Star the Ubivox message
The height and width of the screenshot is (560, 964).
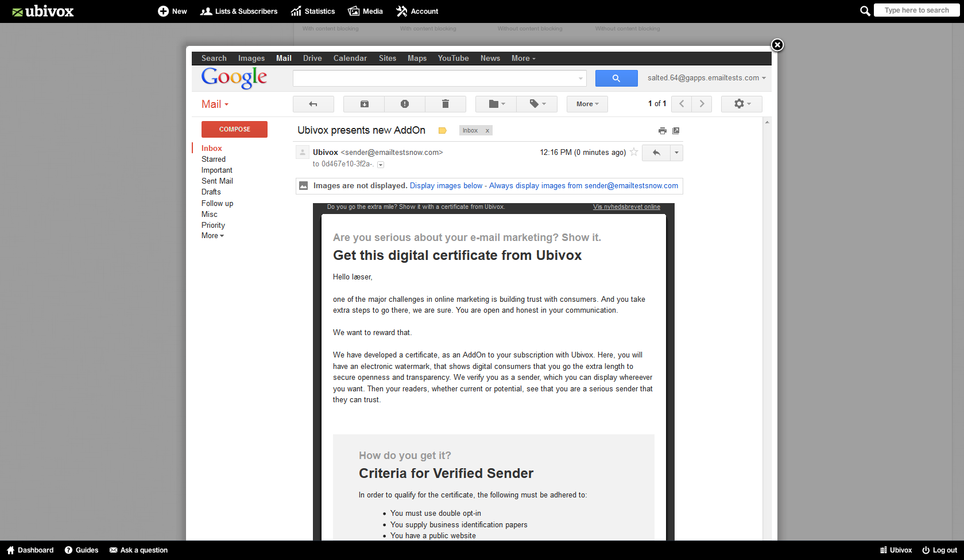click(x=634, y=152)
